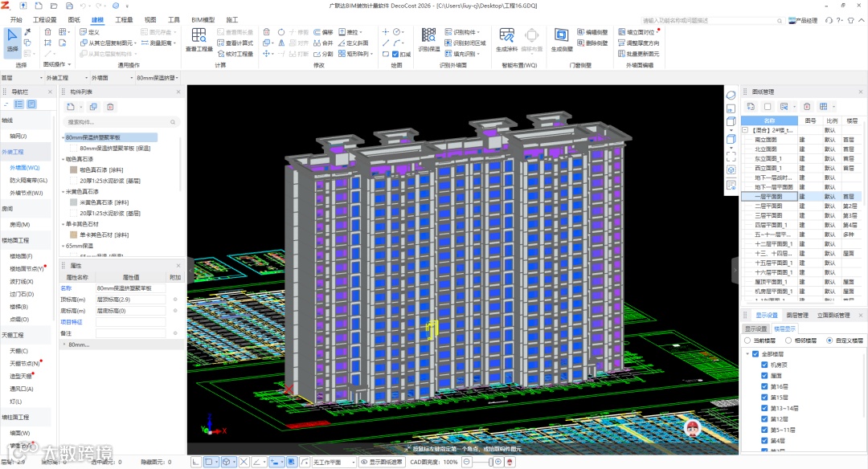Uncheck the 第16层 floor checkbox

point(764,386)
